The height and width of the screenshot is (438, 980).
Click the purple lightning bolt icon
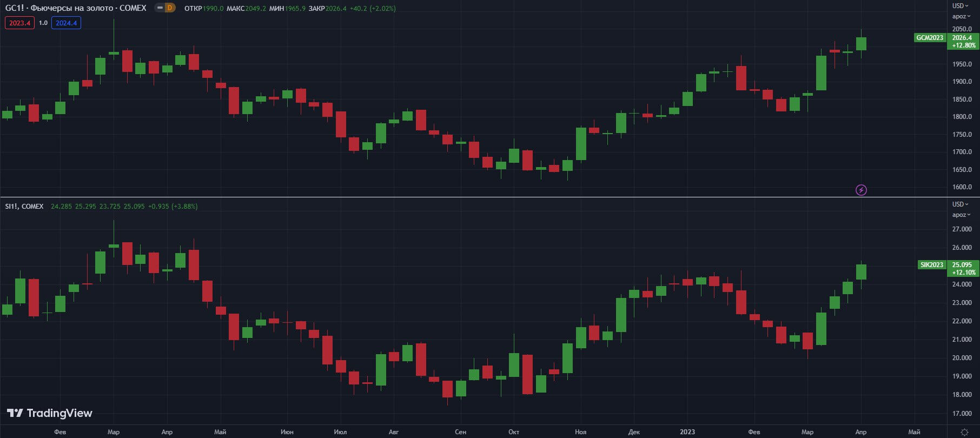(861, 190)
